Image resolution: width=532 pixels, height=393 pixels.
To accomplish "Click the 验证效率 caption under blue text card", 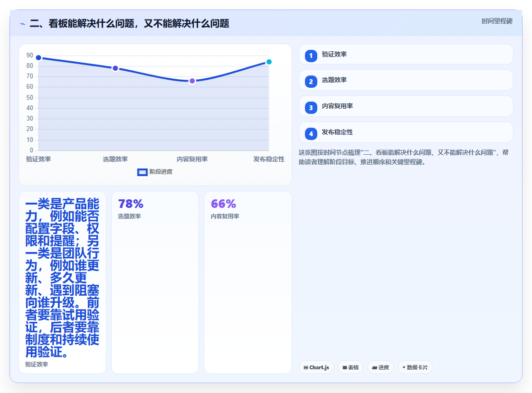I will click(x=37, y=365).
